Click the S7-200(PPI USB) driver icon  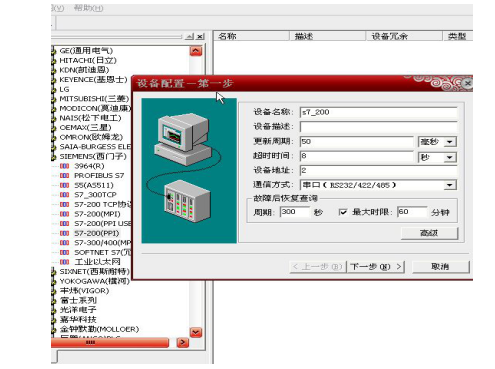64,224
